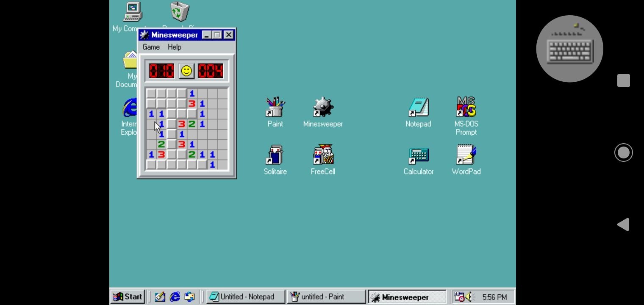This screenshot has width=644, height=305.
Task: Open the Start menu
Action: [128, 297]
